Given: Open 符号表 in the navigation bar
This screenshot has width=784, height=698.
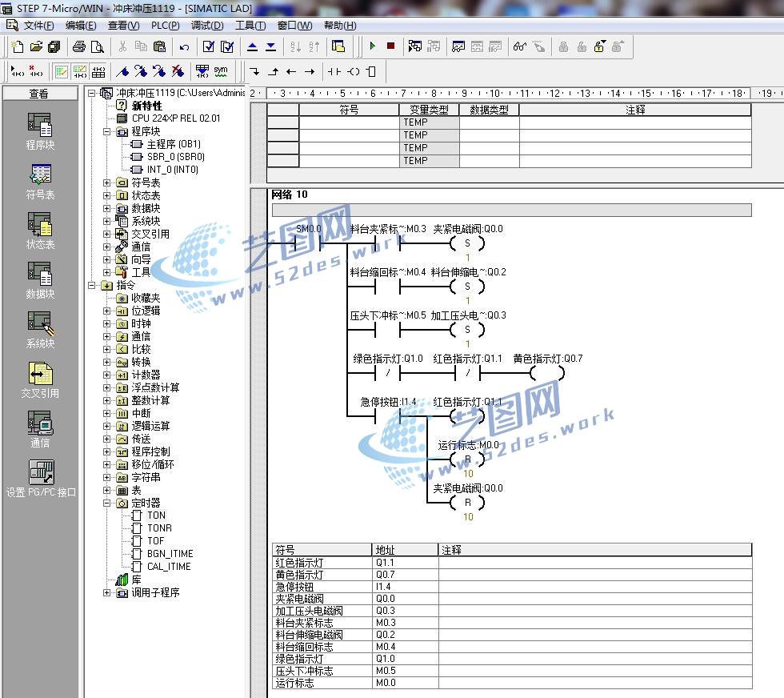Looking at the screenshot, I should click(x=40, y=181).
